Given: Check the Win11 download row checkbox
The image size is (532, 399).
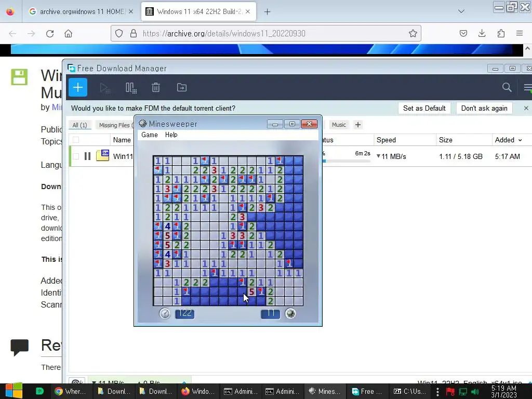Looking at the screenshot, I should [x=76, y=156].
